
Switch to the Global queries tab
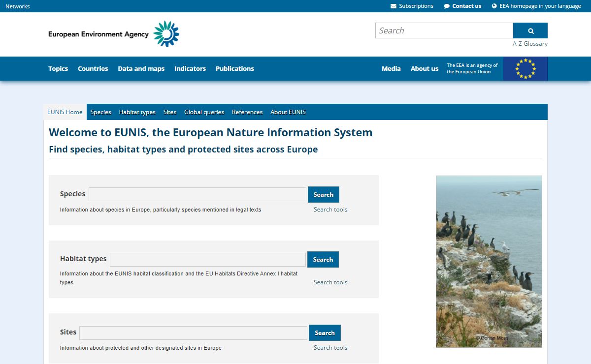tap(204, 112)
